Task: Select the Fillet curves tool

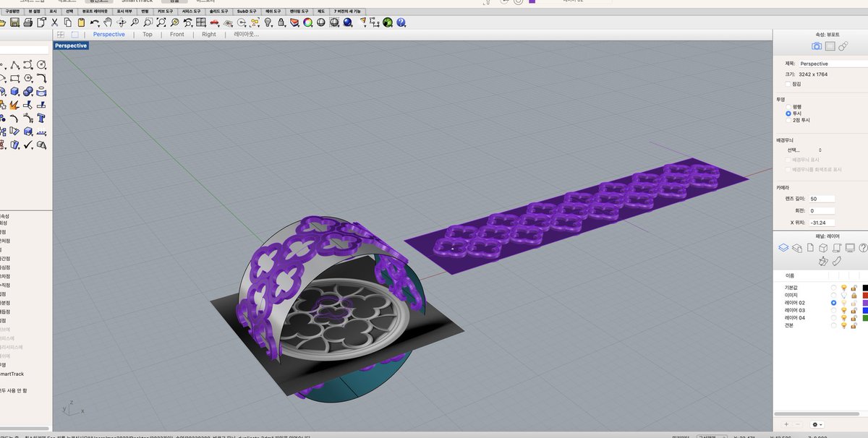Action: (x=41, y=78)
